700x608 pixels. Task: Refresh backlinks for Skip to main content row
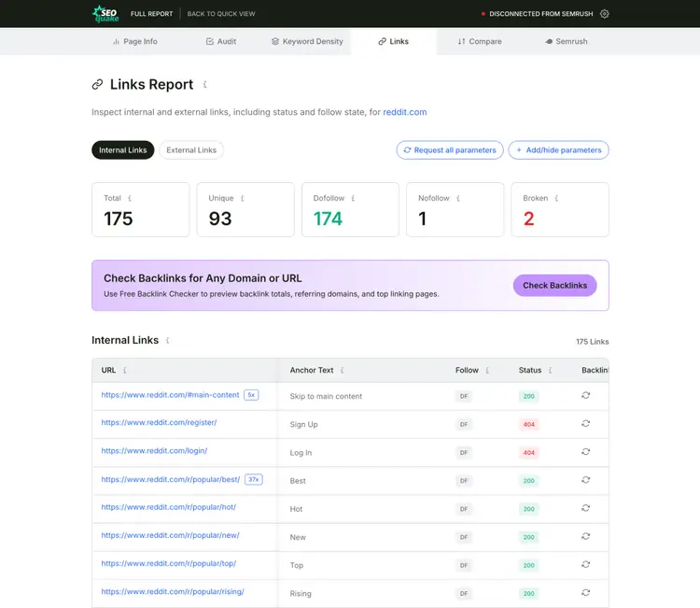586,395
